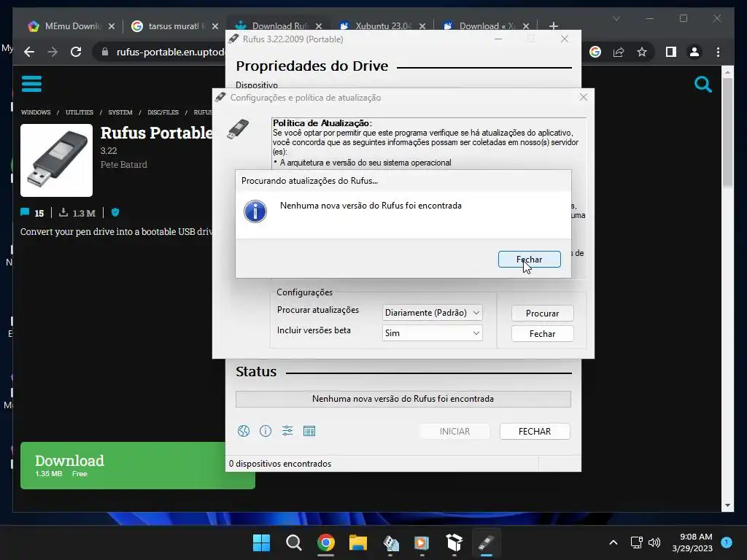Click Fechar button below Procurar
The image size is (747, 560).
[x=542, y=334]
